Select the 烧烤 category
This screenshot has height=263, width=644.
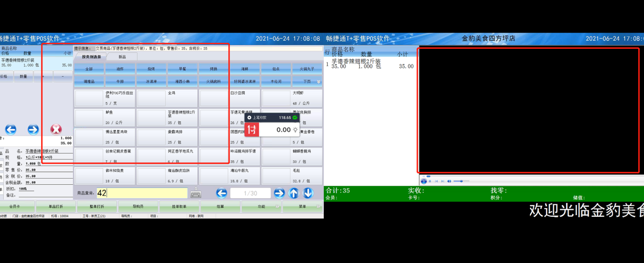click(x=151, y=69)
